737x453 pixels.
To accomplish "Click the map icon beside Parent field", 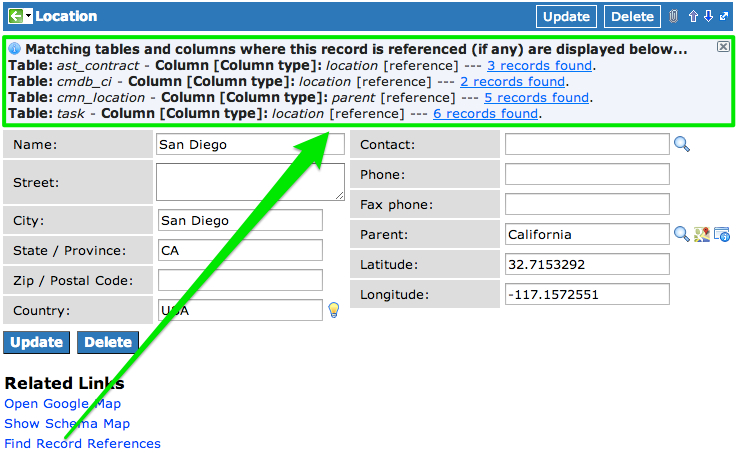I will (x=702, y=234).
